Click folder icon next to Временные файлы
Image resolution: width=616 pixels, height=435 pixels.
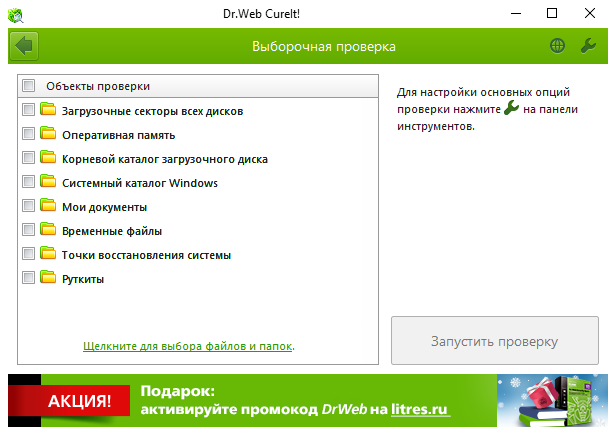(x=48, y=229)
